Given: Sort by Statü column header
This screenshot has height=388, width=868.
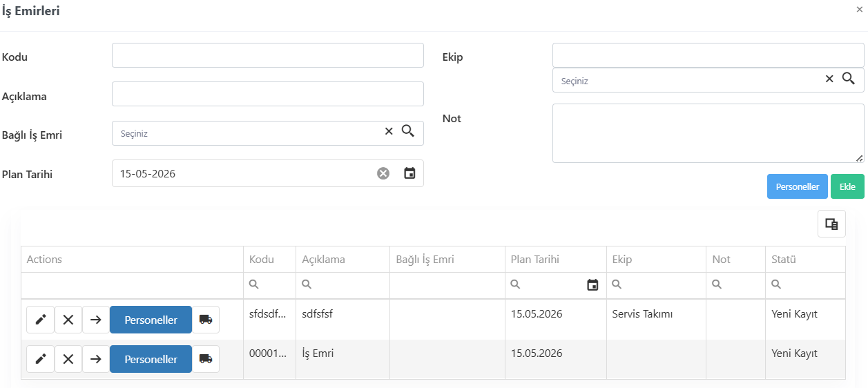Looking at the screenshot, I should coord(806,260).
